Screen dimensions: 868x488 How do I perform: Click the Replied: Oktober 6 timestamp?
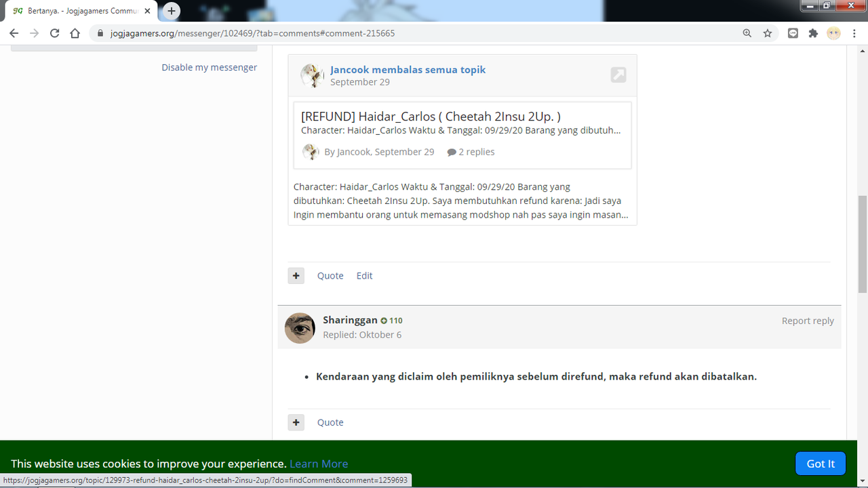click(x=362, y=335)
